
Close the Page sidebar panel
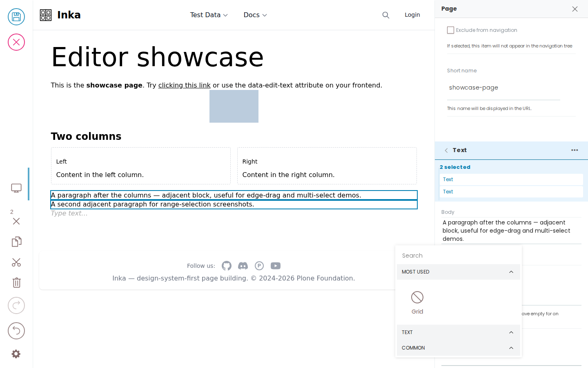(x=575, y=9)
